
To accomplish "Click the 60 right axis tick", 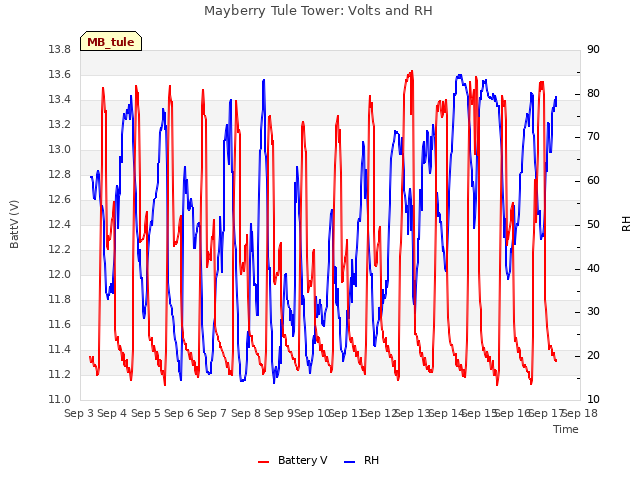I will click(593, 180).
